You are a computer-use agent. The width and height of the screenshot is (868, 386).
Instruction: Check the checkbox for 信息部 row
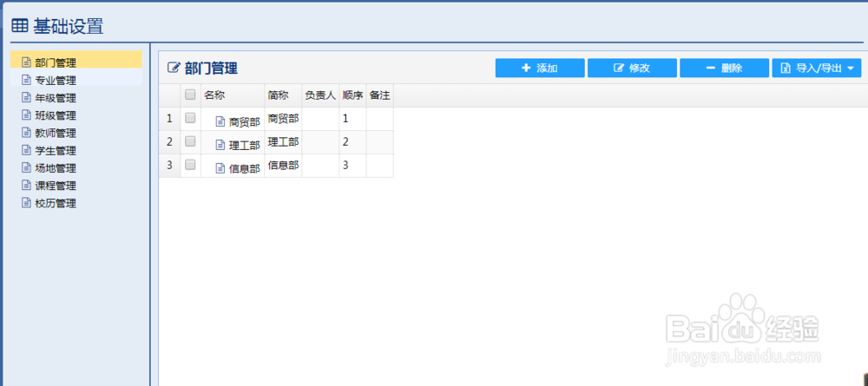coord(190,164)
